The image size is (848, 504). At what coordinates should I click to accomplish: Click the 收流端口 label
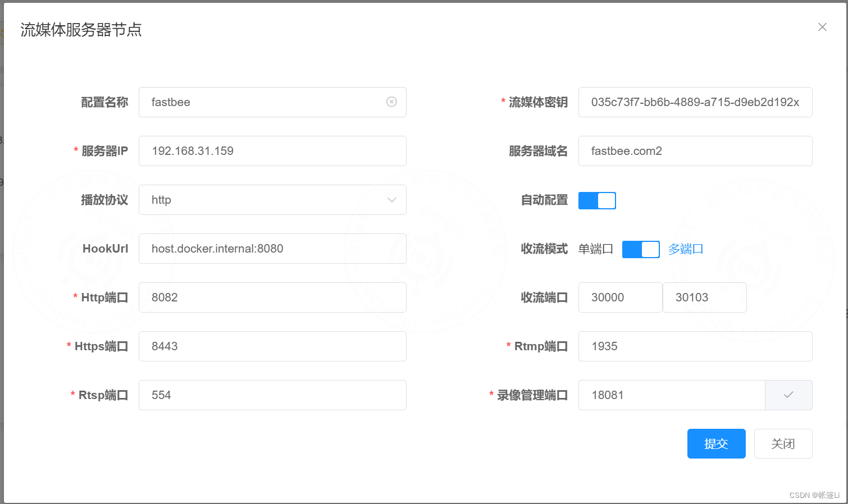click(x=545, y=297)
